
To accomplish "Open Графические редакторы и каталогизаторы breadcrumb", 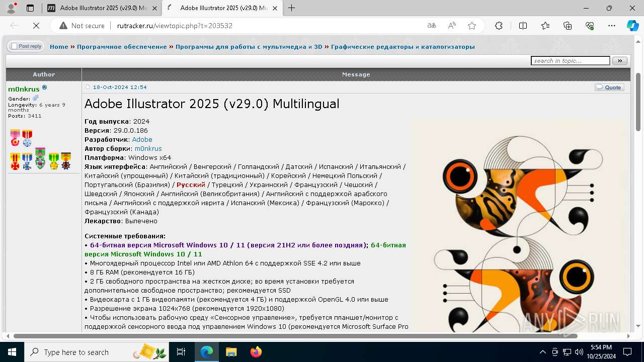I will point(403,47).
